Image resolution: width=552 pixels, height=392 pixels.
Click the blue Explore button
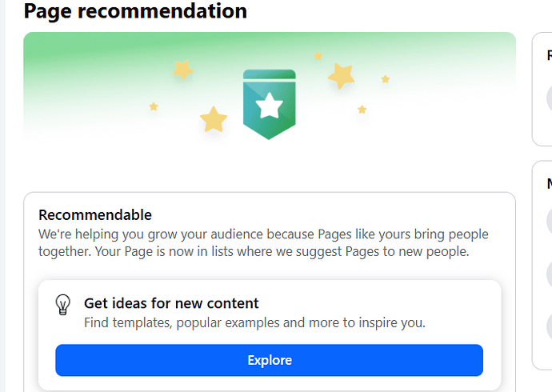270,360
